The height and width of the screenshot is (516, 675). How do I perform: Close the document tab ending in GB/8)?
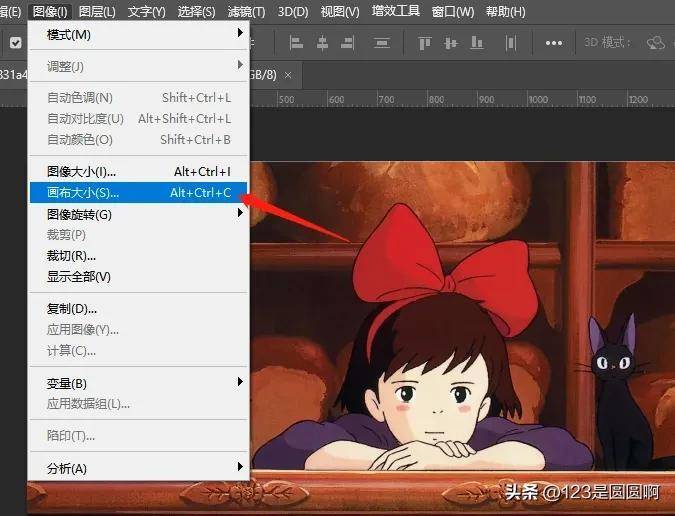[x=288, y=75]
